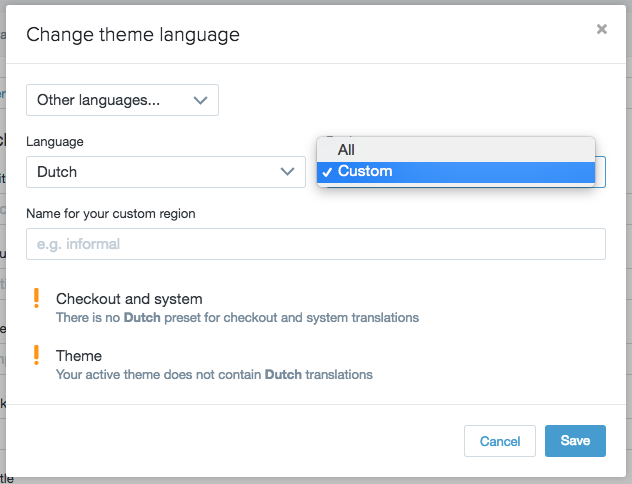
Task: Click the checkmark next to Custom
Action: (327, 172)
